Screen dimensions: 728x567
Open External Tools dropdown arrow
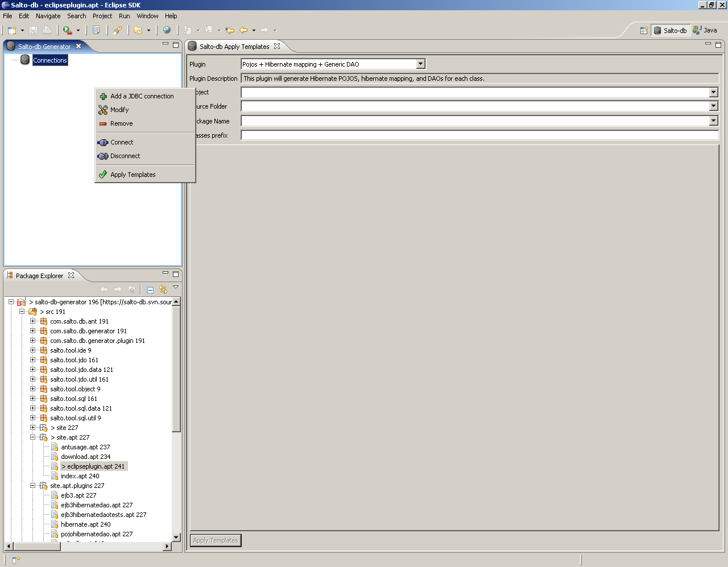coord(78,30)
